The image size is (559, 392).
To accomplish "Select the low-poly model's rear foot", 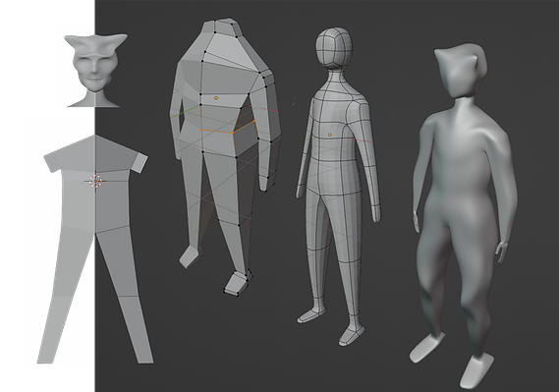I will click(x=189, y=256).
